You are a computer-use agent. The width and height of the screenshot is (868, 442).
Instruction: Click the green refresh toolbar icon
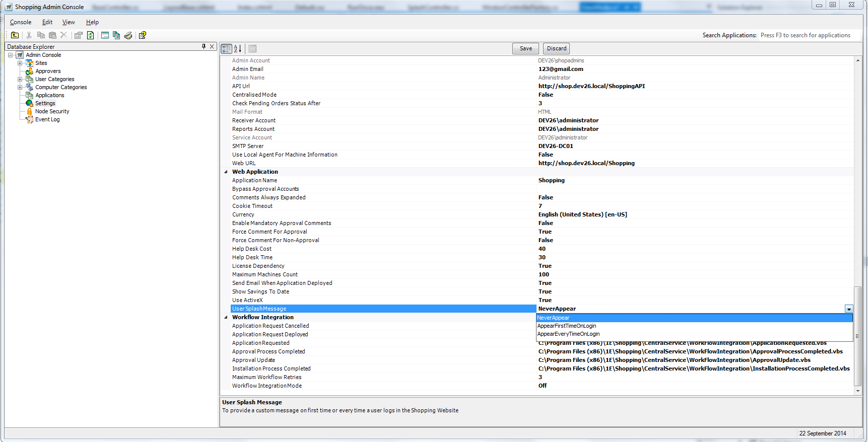click(x=91, y=35)
